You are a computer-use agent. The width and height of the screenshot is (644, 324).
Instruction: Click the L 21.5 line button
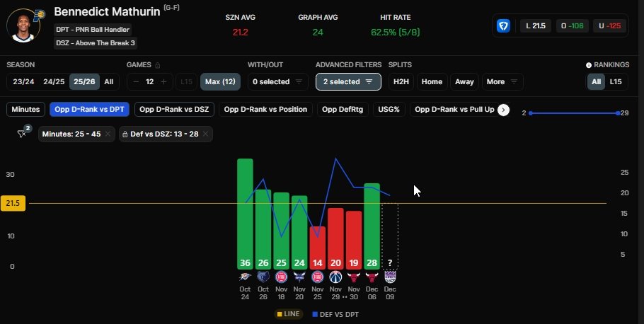point(536,26)
